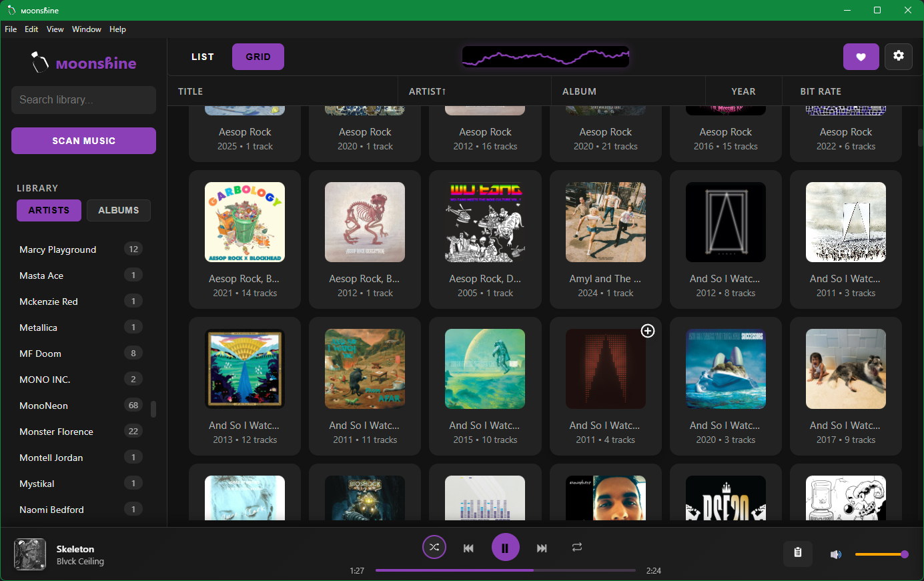
Task: Select ARTISTS library tab
Action: pos(49,210)
